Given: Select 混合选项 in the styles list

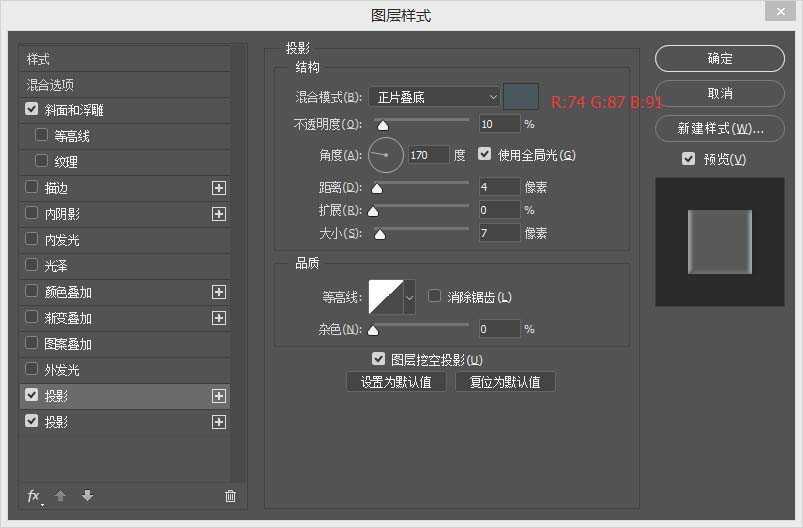Looking at the screenshot, I should [x=50, y=85].
